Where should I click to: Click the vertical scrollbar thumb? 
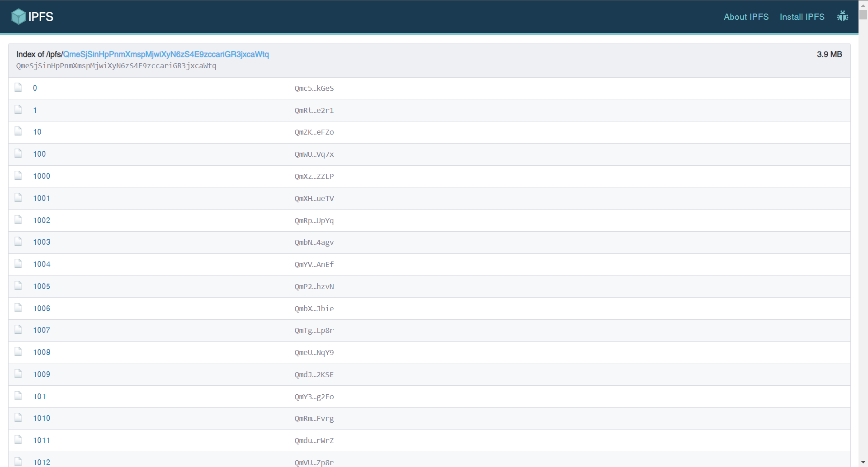pyautogui.click(x=863, y=14)
